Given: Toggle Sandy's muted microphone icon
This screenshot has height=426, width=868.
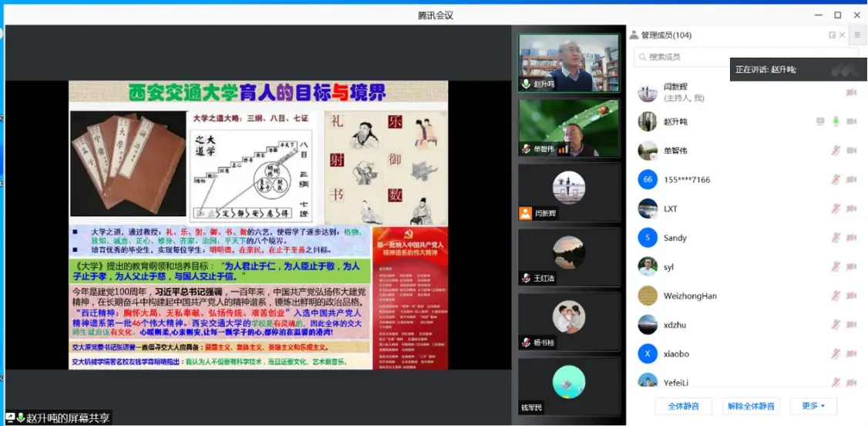Looking at the screenshot, I should click(836, 238).
